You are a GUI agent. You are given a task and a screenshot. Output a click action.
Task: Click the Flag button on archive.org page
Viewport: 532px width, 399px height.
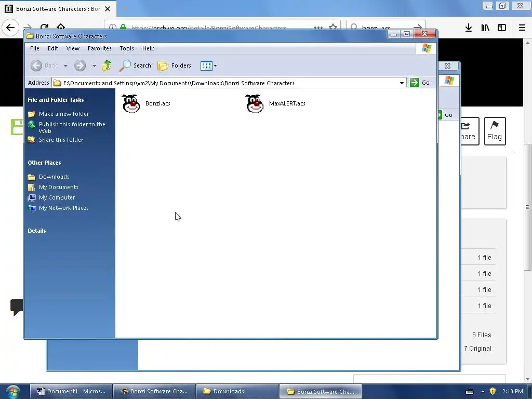pyautogui.click(x=495, y=131)
